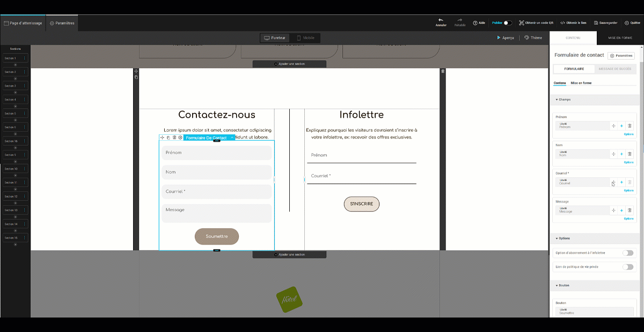Toggle the Publier switch
The height and width of the screenshot is (332, 644).
pos(508,23)
